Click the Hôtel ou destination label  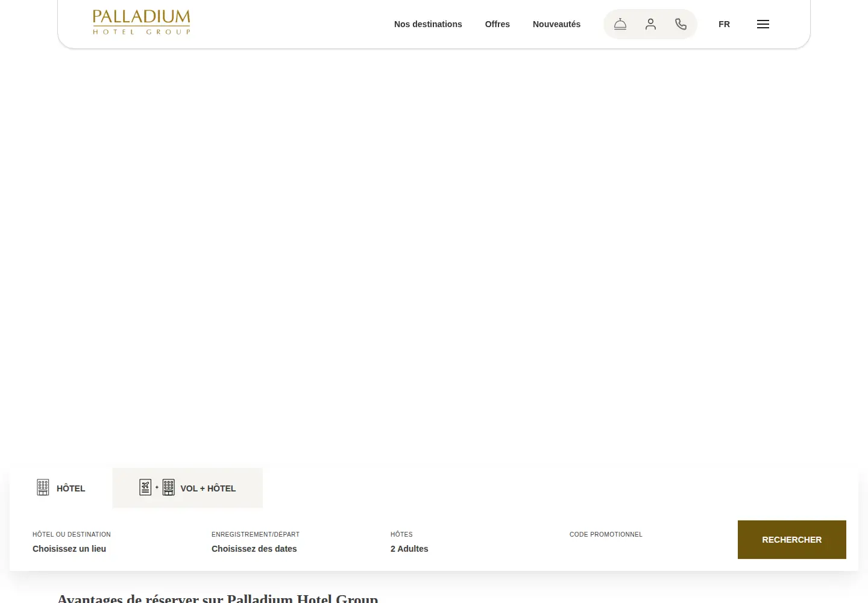[x=72, y=534]
